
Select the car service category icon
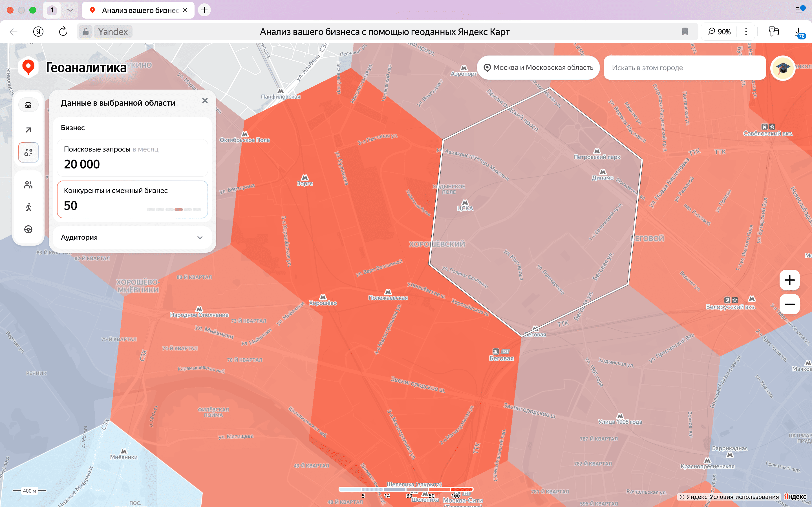pos(28,105)
